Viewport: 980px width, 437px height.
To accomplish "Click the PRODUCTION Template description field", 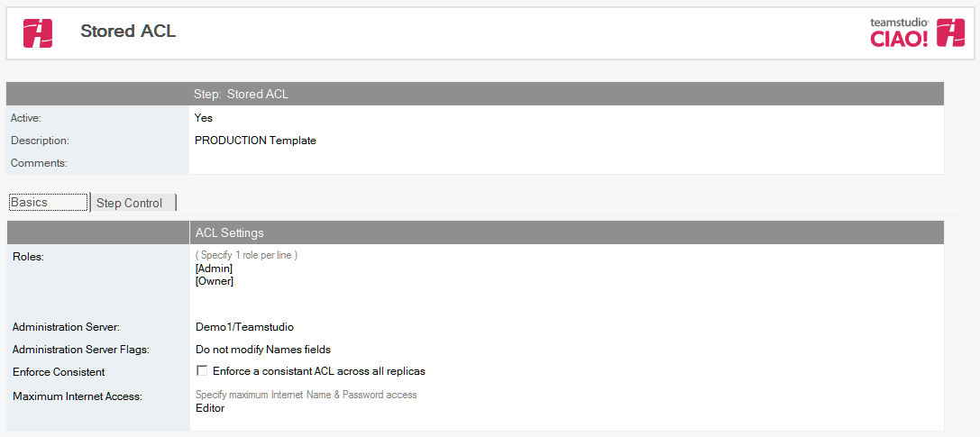I will 256,141.
